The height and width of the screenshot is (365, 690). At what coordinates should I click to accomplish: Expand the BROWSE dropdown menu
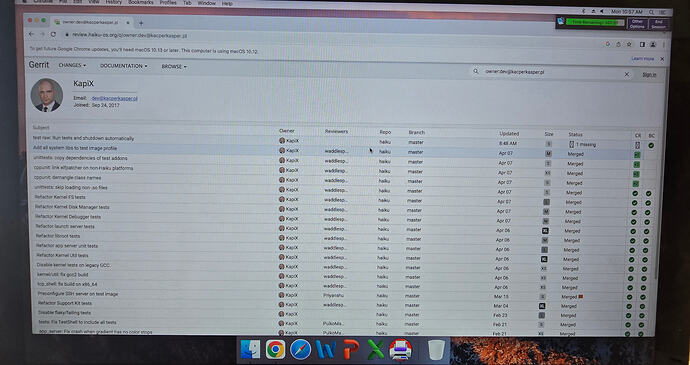(x=174, y=66)
